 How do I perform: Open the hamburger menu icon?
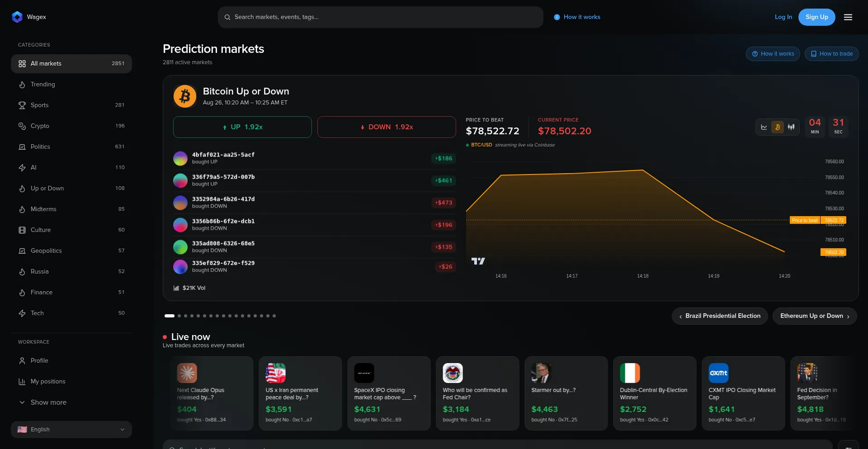pos(848,17)
